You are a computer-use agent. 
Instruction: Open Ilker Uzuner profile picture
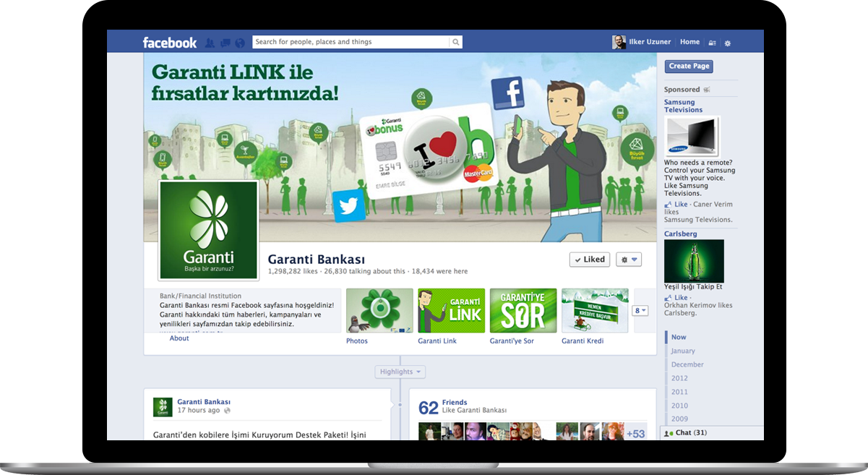619,42
